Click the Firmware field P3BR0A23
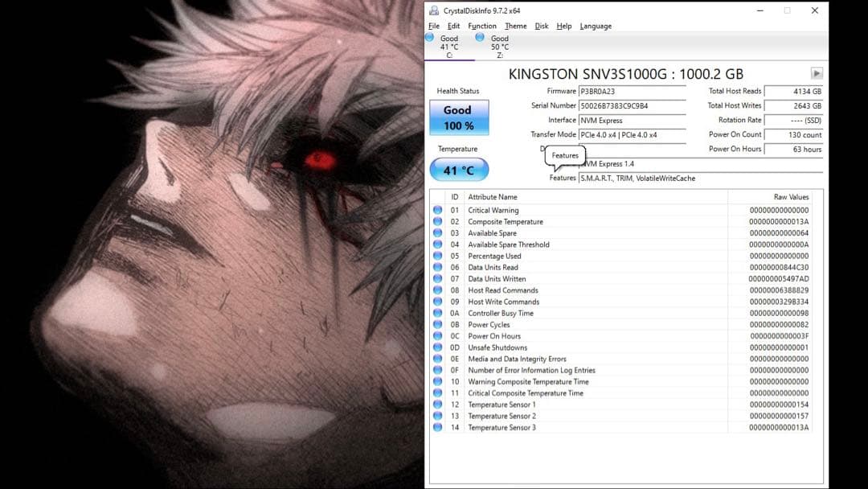 coord(632,92)
